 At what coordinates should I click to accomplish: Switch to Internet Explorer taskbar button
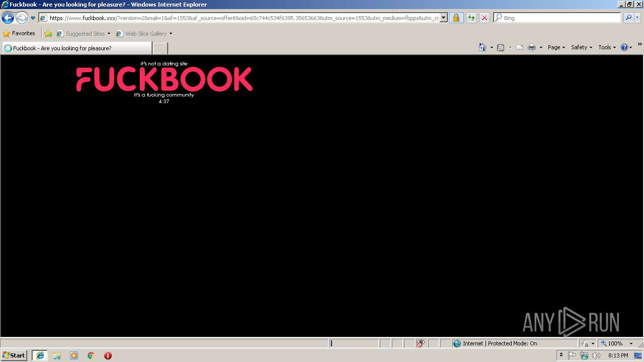40,355
